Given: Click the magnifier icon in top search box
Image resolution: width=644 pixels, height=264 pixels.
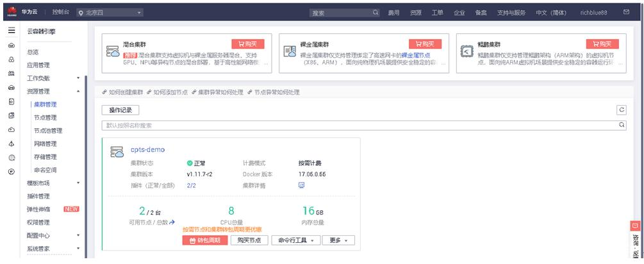Looking at the screenshot, I should (376, 12).
